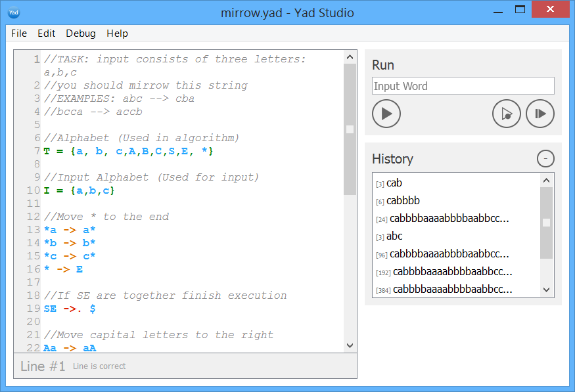Click the run-to-breakpoint icon

tap(506, 113)
